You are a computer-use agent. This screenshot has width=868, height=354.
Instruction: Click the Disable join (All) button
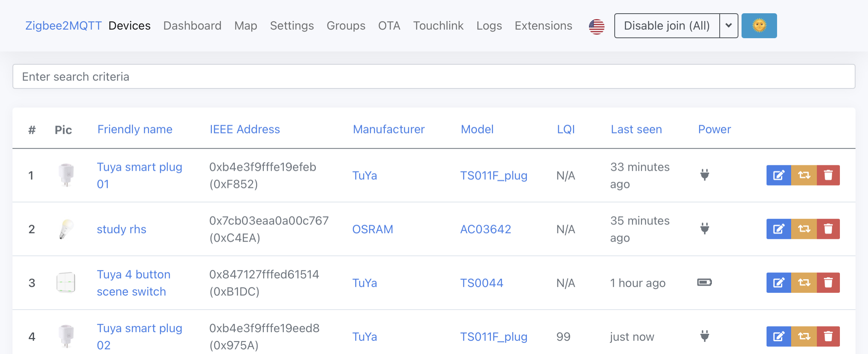(x=667, y=26)
